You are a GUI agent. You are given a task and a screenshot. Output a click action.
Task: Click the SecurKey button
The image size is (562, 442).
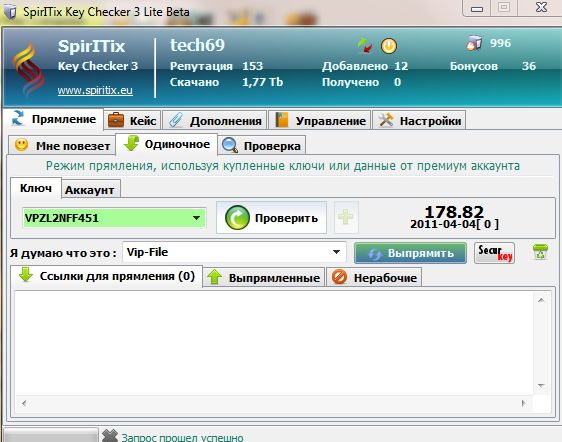tap(494, 253)
